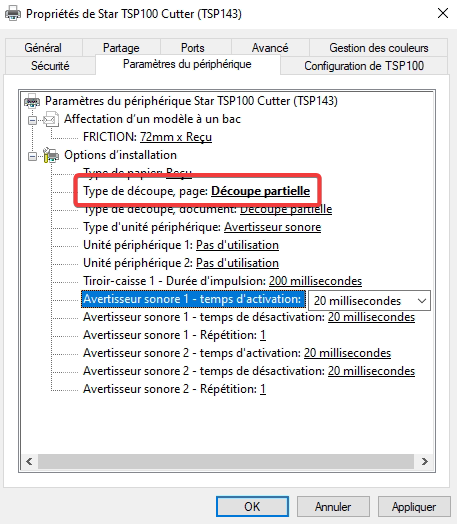Go to the Gestion des couleurs tab
This screenshot has height=524, width=457.
point(378,48)
